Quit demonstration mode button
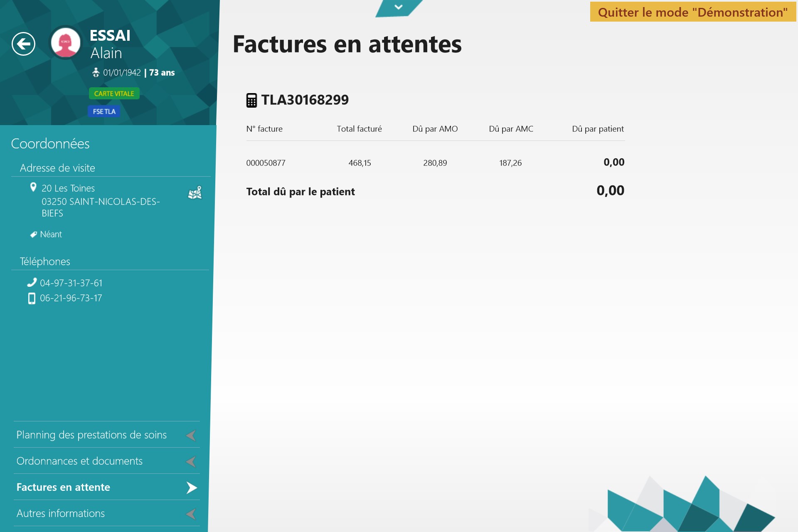Image resolution: width=798 pixels, height=532 pixels. pos(693,12)
